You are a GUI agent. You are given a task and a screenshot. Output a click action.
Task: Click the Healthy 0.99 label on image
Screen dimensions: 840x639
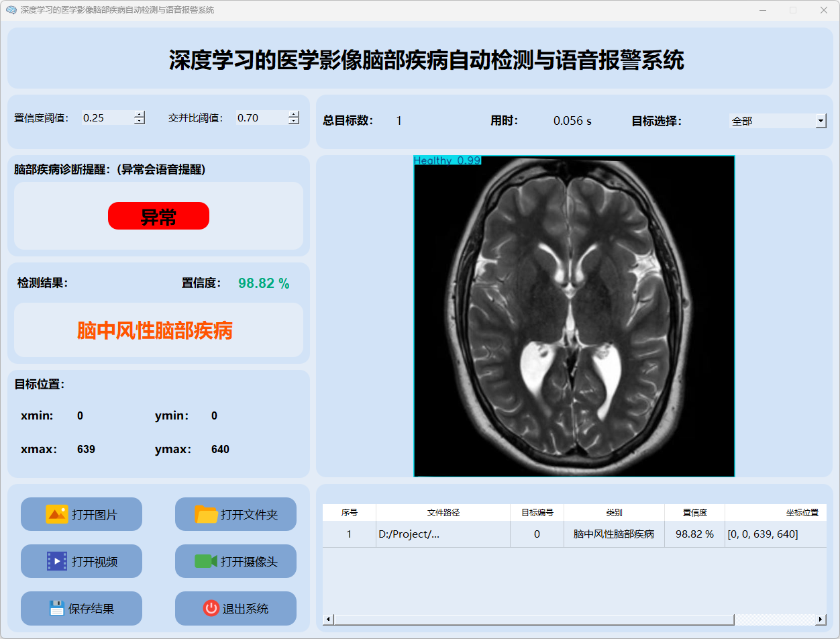coord(448,160)
